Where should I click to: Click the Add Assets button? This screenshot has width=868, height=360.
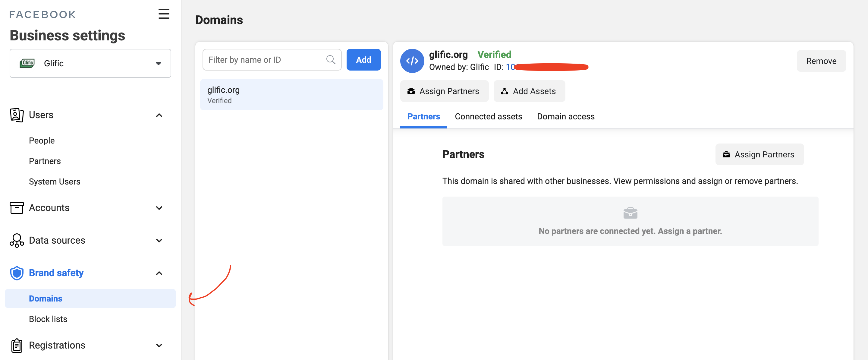click(x=529, y=91)
